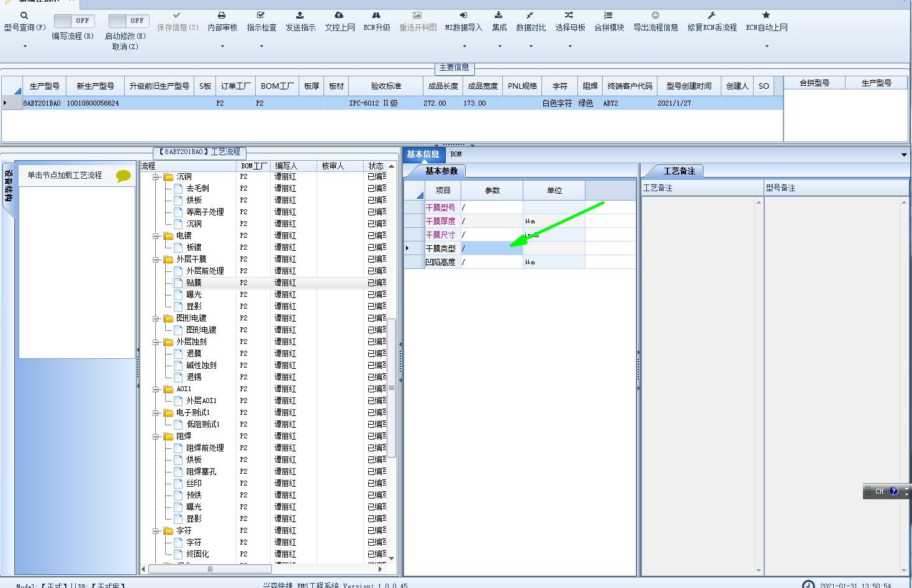Screen dimensions: 912x588
Task: Click the help icon in language bar
Action: coord(893,491)
